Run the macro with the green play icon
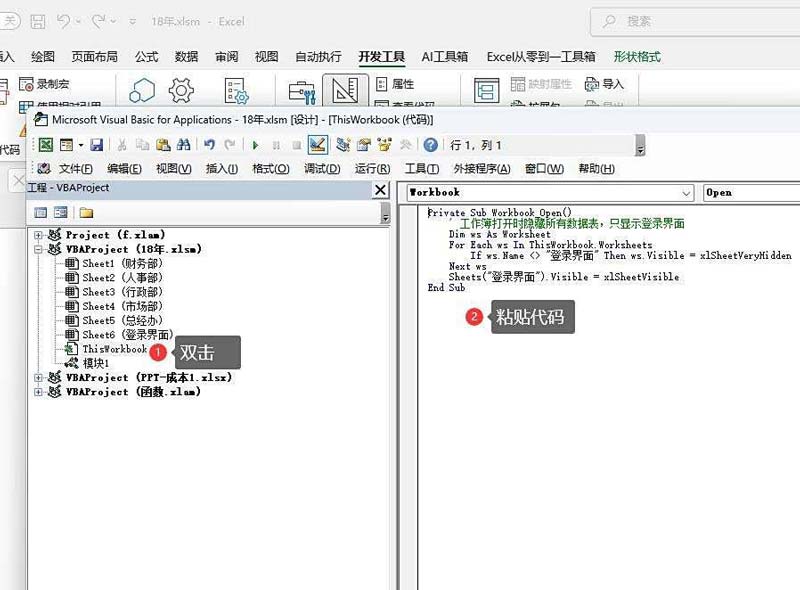Screen dimensions: 800x590 coord(255,146)
